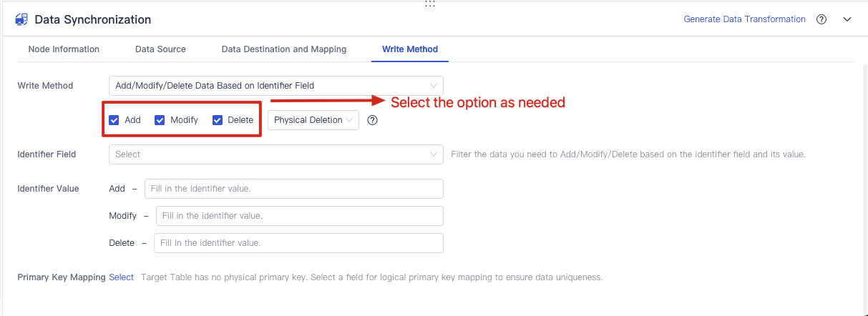Viewport: 868px width, 316px height.
Task: Open the Data Destination and Mapping tab
Action: (284, 49)
